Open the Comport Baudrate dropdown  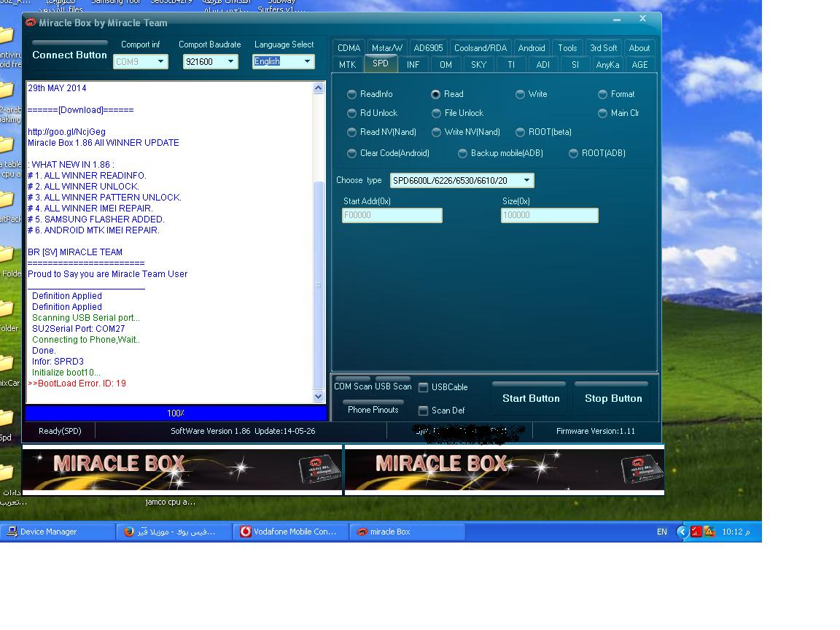coord(211,61)
